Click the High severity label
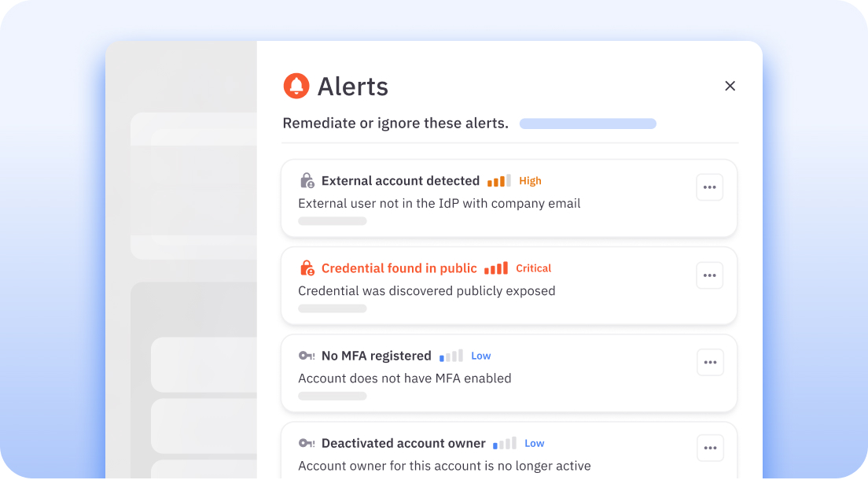The height and width of the screenshot is (480, 868). pos(530,180)
